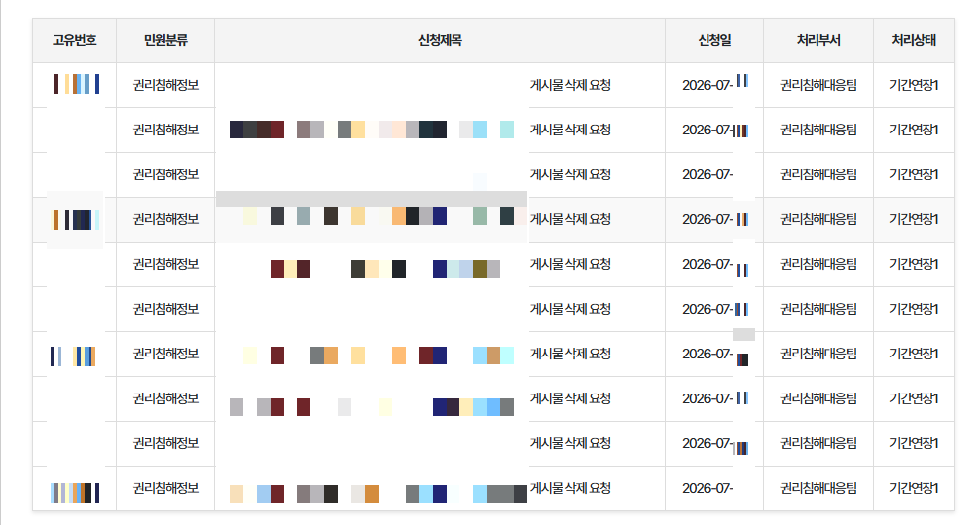Select the 신청제목 column header
The image size is (980, 525).
coord(440,40)
